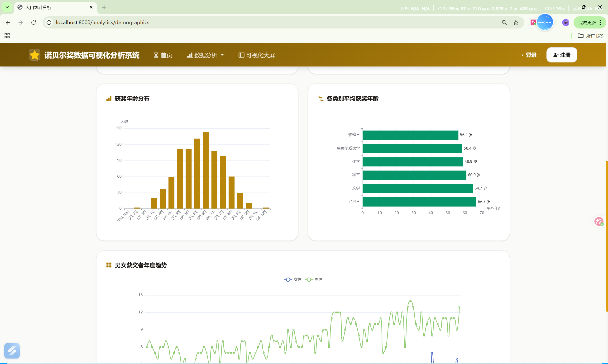Viewport: 608px width, 364px height.
Task: Bookmark this page with star icon
Action: [x=516, y=23]
